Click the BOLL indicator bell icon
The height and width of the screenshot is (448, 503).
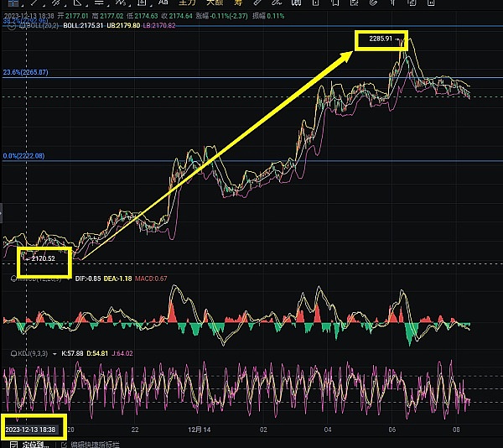(9, 25)
